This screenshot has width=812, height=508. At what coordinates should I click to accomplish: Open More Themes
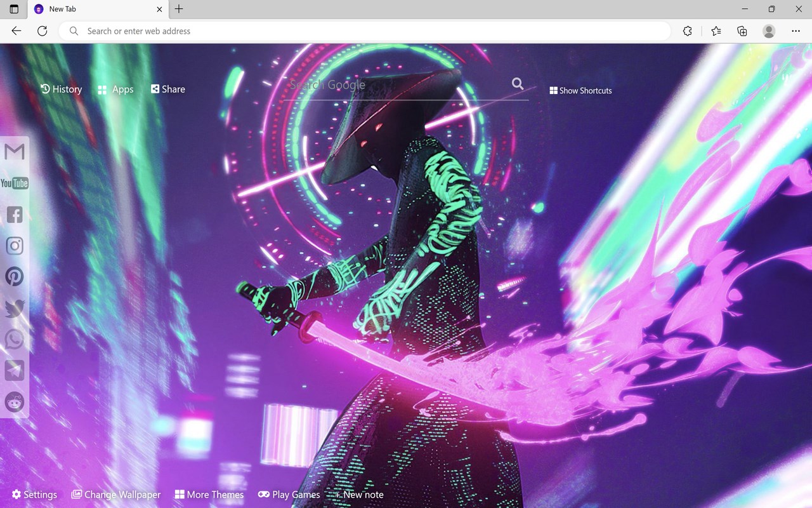[209, 495]
